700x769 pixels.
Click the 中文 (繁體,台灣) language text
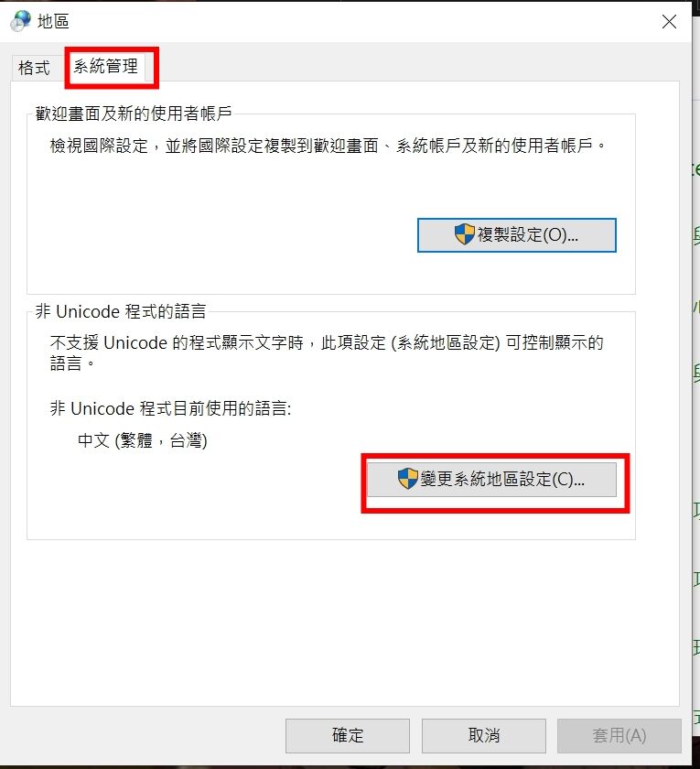143,440
